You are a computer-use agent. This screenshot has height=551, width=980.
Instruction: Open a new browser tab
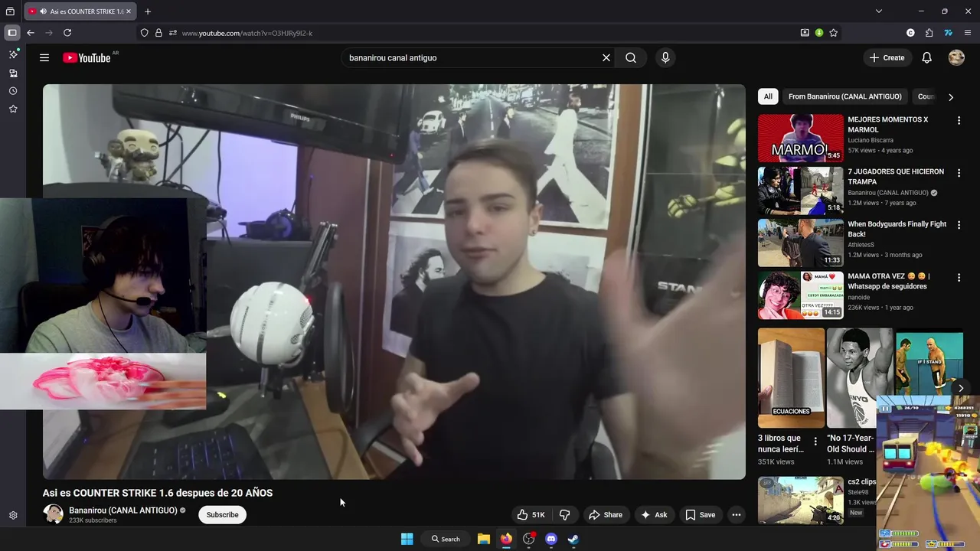pos(148,11)
